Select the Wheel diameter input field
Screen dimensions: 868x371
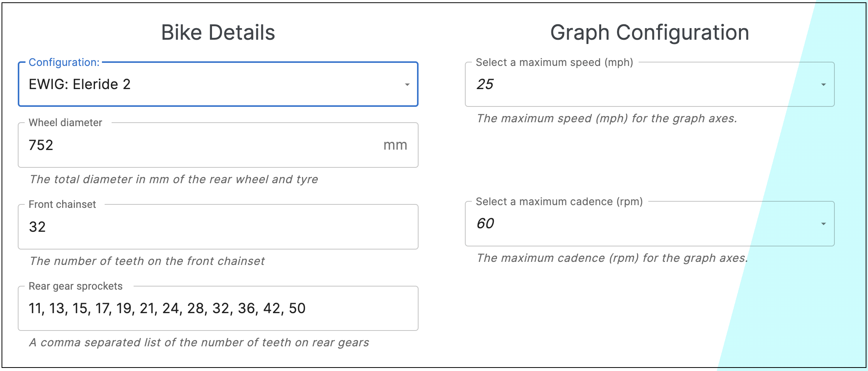coord(193,145)
